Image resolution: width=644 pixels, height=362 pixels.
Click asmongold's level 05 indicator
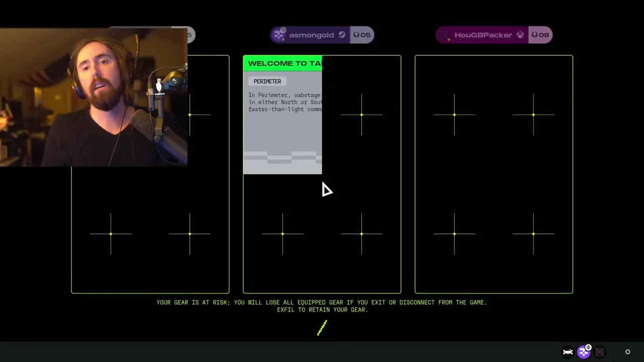[362, 35]
